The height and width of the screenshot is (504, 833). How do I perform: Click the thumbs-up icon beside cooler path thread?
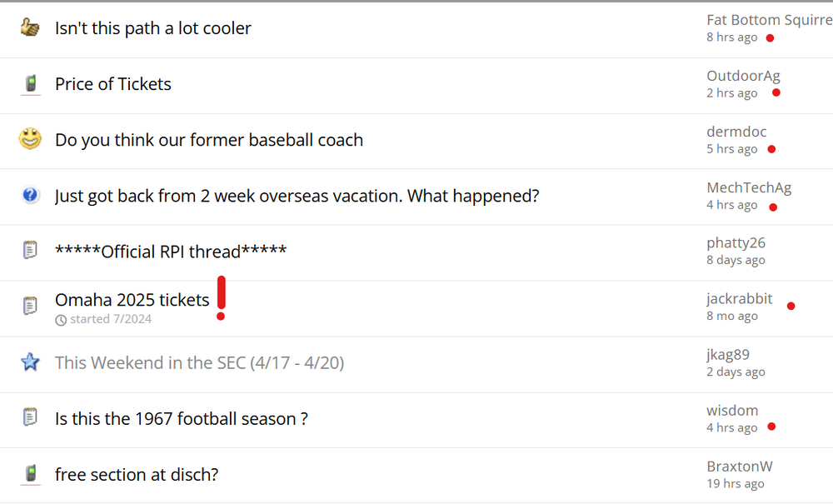30,27
